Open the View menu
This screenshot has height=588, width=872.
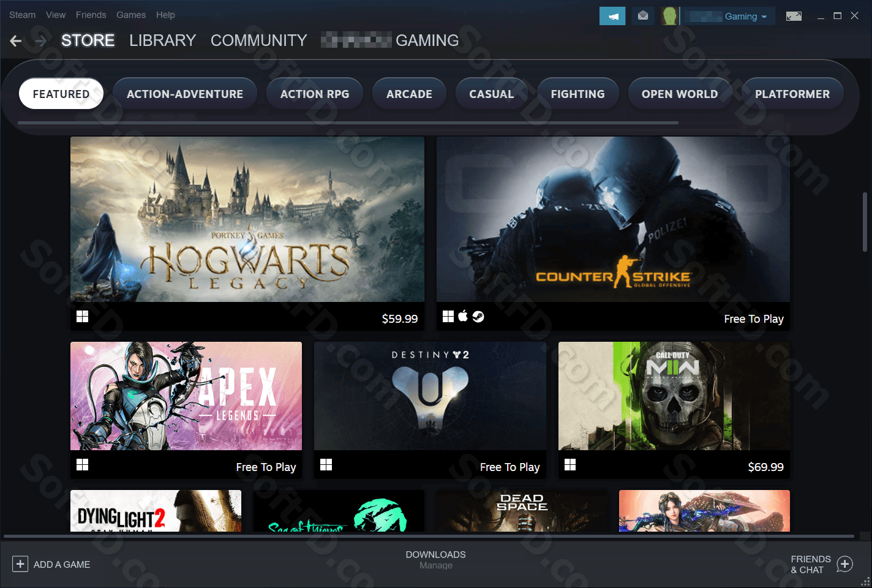point(56,15)
